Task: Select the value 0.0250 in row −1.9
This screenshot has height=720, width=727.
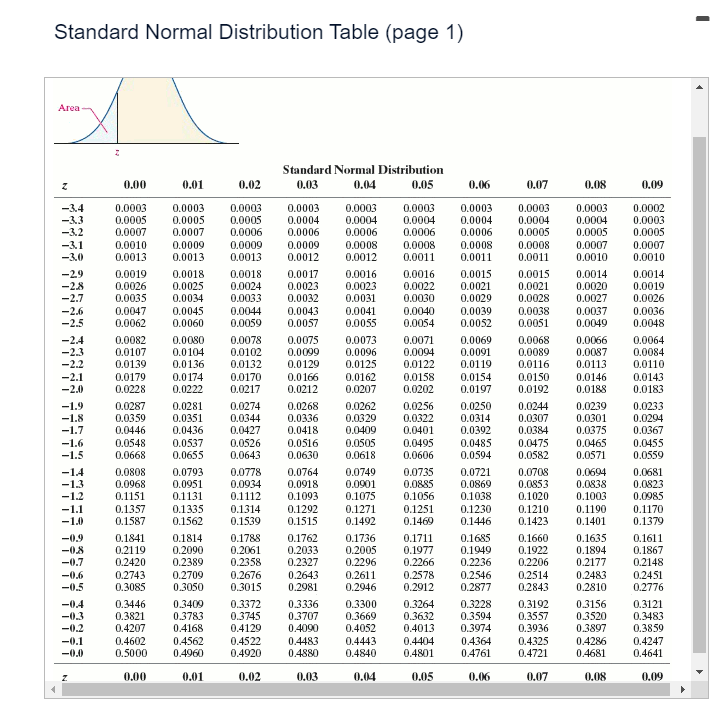Action: coord(476,406)
